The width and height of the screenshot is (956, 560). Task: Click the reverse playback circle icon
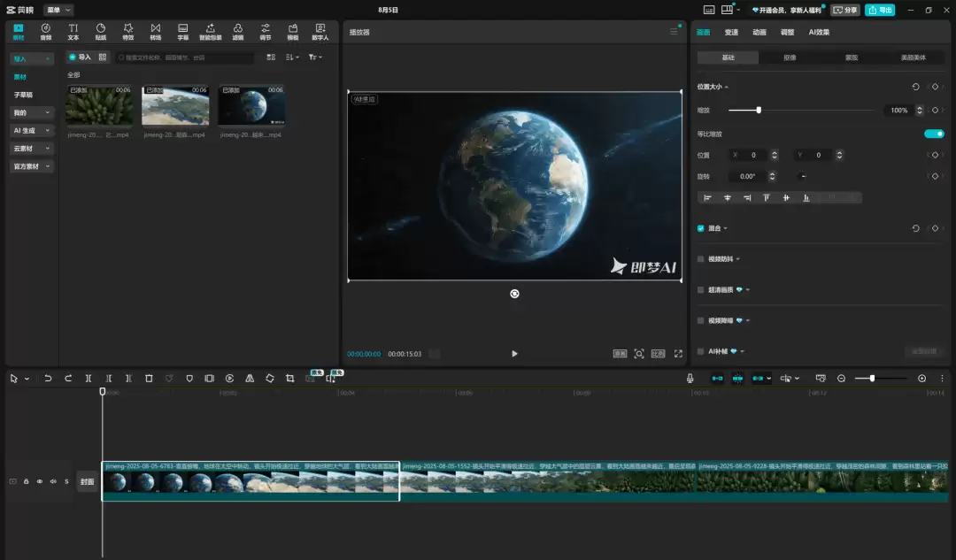pos(230,379)
